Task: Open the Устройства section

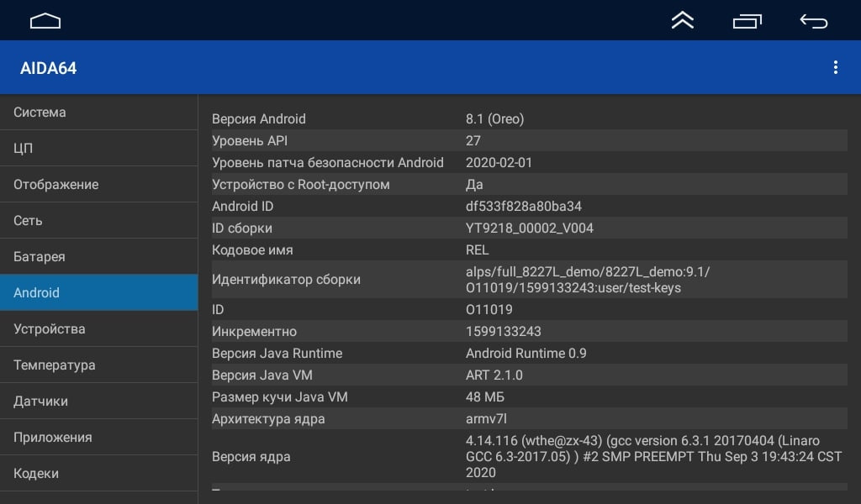Action: coord(98,329)
